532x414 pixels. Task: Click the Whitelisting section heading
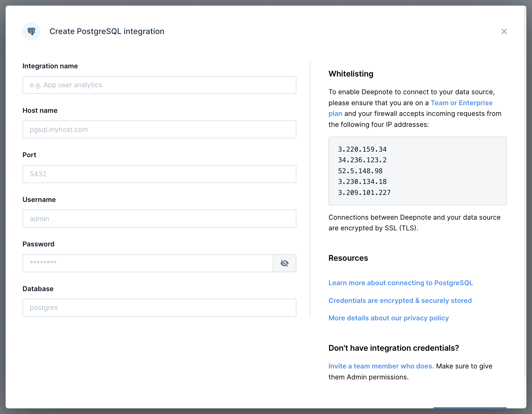(x=351, y=74)
